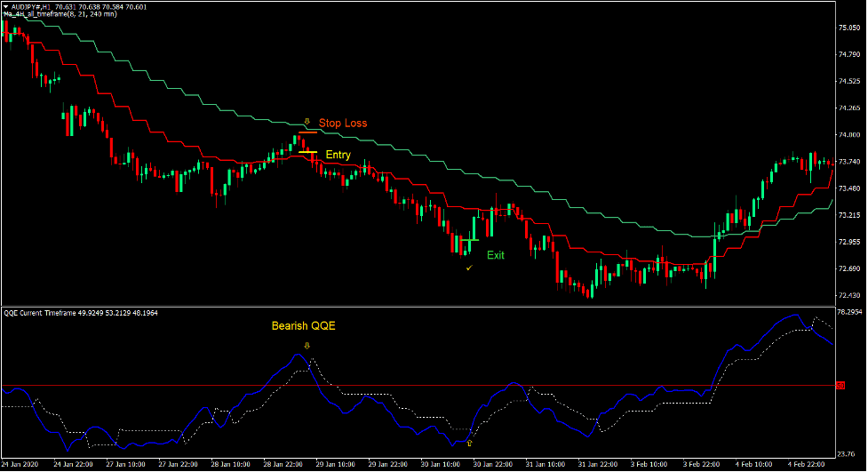Click the down arrow under Bearish QQE label
The image size is (868, 472).
(x=307, y=345)
